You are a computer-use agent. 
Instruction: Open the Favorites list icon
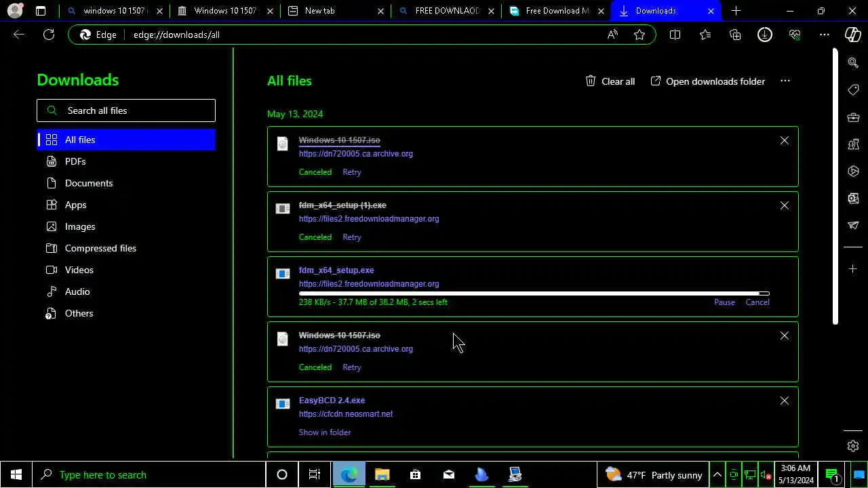pyautogui.click(x=705, y=35)
